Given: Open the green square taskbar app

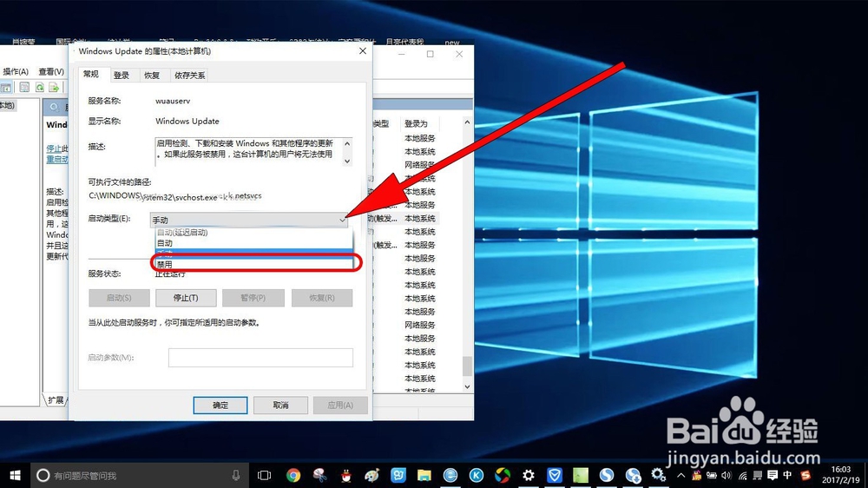Looking at the screenshot, I should tap(580, 475).
